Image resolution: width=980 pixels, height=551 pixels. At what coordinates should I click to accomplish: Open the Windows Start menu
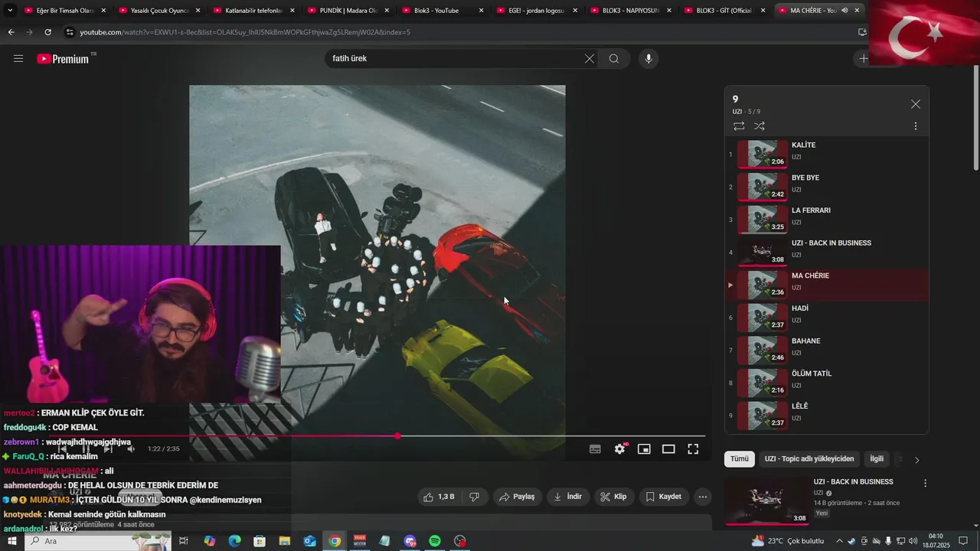tap(12, 541)
